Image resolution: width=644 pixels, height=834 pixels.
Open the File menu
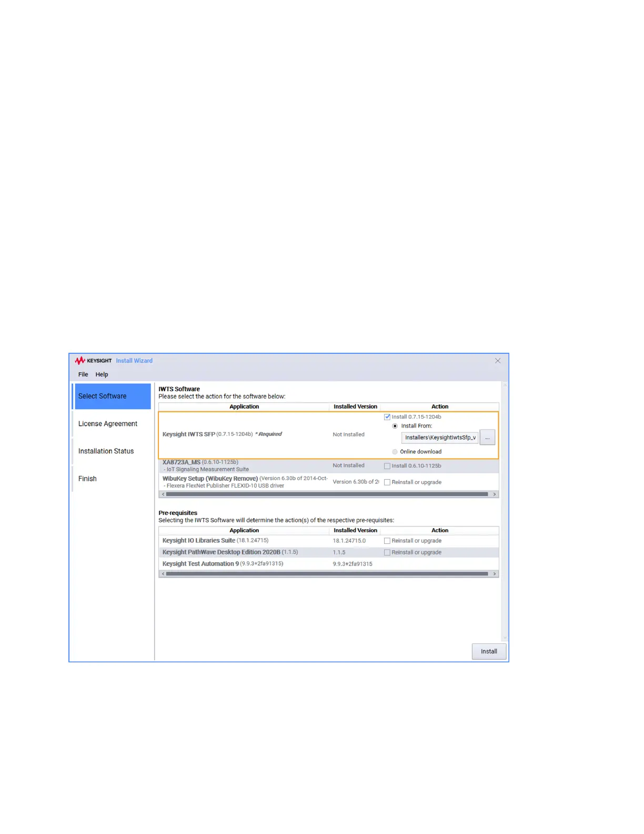(83, 374)
